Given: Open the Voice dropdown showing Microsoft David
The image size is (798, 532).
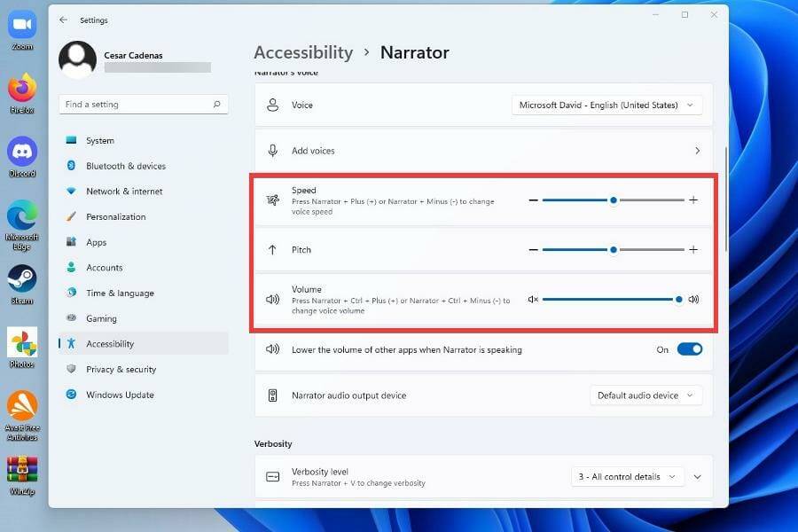Looking at the screenshot, I should [x=606, y=105].
